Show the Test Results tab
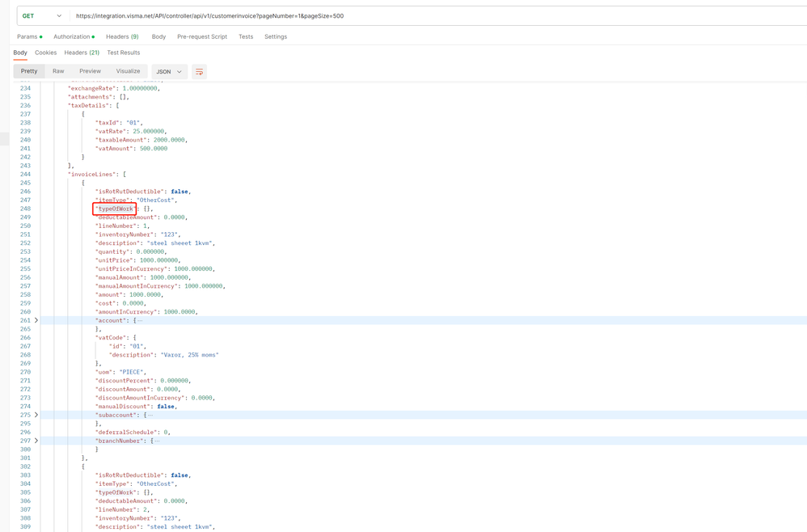 tap(124, 53)
